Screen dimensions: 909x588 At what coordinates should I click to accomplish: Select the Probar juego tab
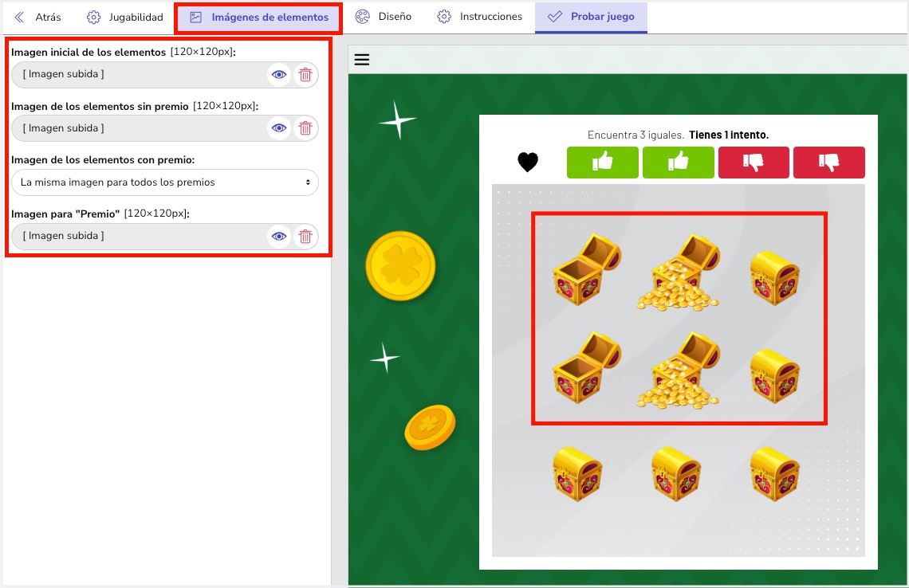click(591, 17)
